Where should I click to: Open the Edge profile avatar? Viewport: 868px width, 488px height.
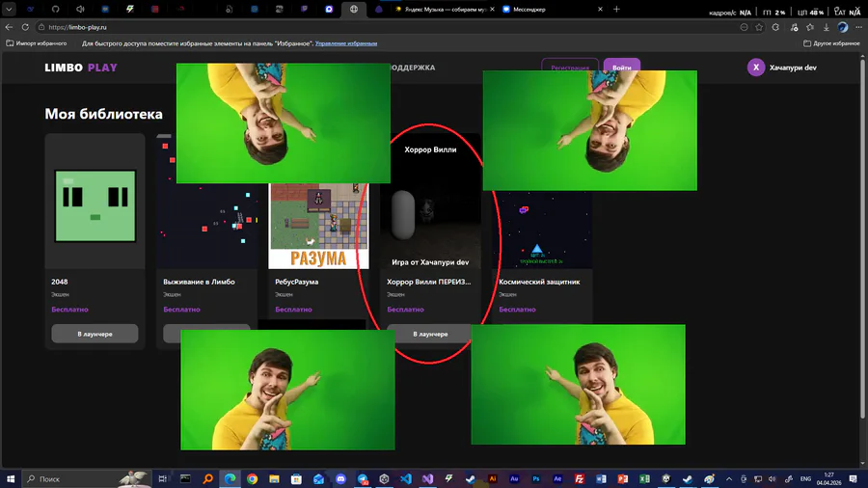pyautogui.click(x=843, y=27)
